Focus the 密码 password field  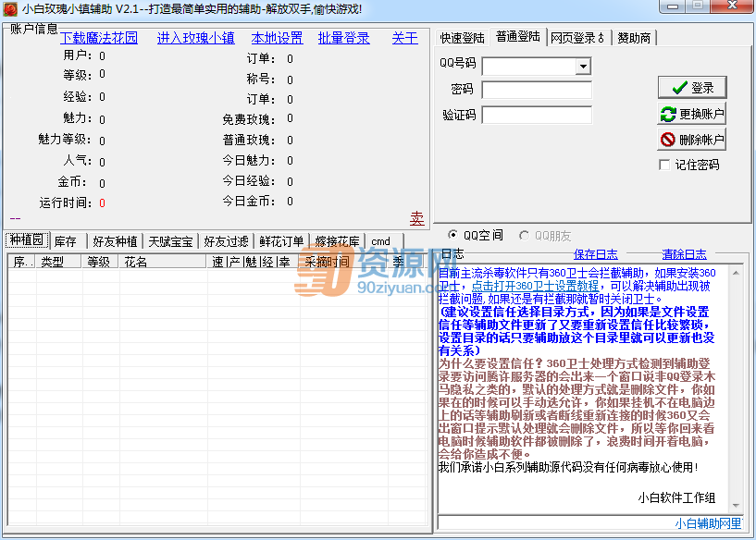pos(537,90)
